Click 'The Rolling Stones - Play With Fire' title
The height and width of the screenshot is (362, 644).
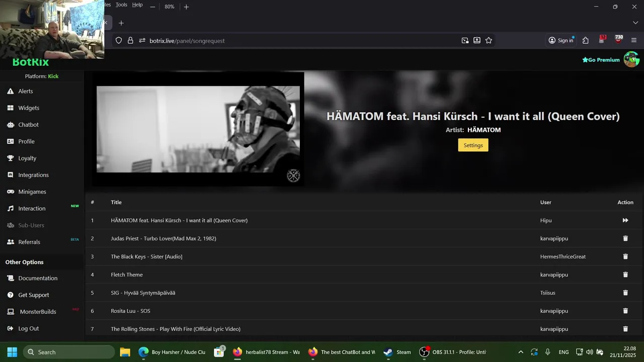[176, 329]
